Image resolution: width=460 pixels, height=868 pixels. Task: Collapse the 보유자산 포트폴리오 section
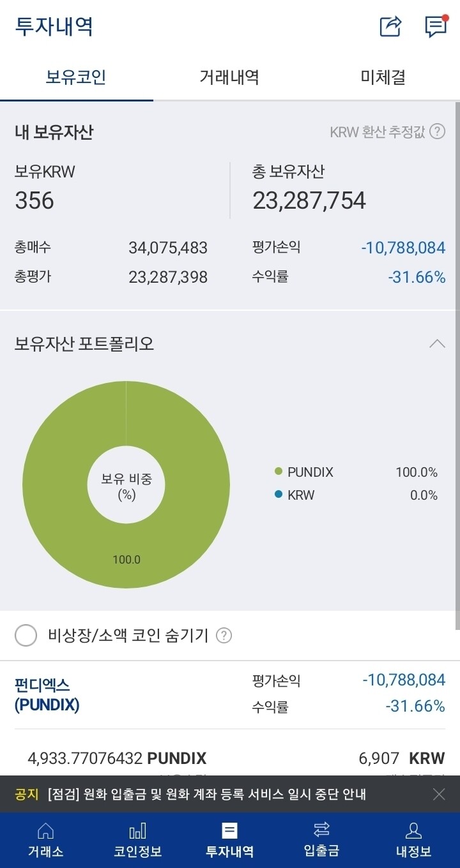click(438, 343)
